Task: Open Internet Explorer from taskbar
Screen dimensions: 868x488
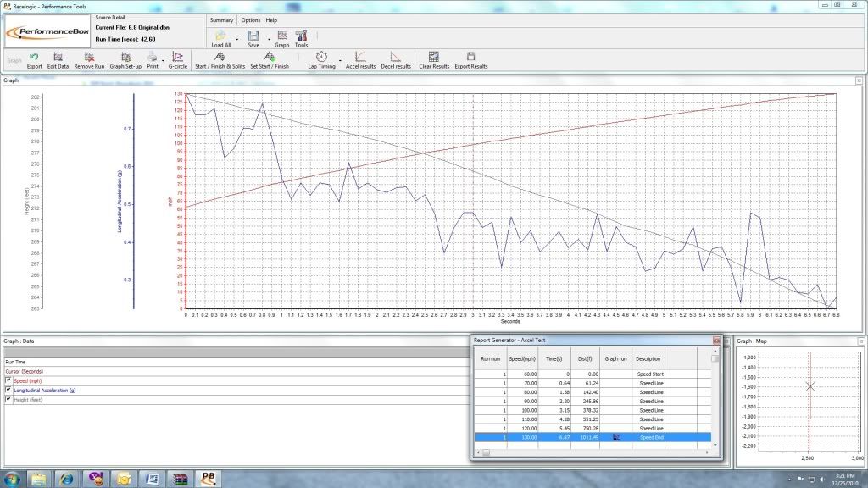Action: tap(67, 479)
